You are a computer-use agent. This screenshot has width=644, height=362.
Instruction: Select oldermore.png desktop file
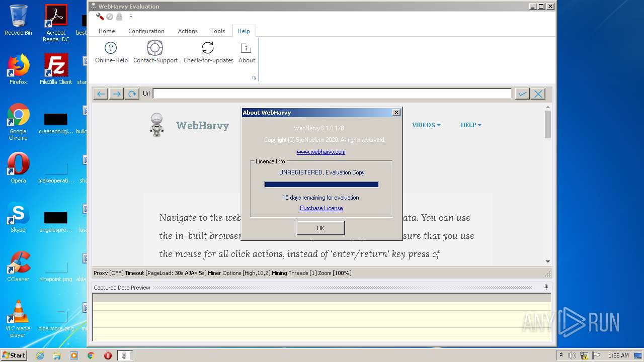[x=56, y=320]
